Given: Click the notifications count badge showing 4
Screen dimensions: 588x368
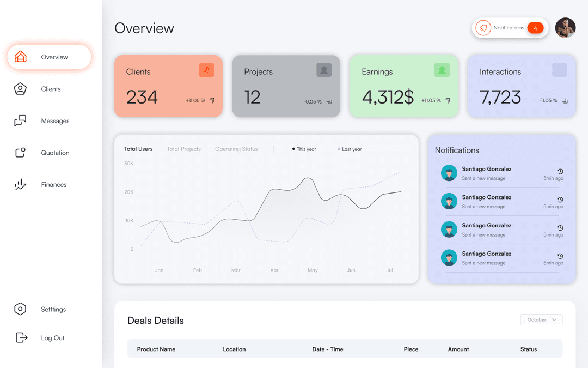Looking at the screenshot, I should point(535,28).
